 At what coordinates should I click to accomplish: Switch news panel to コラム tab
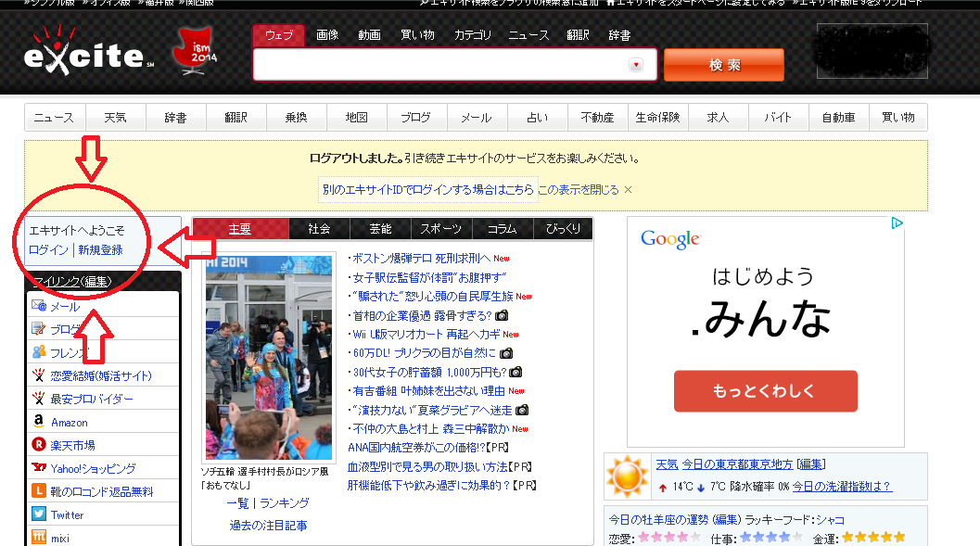point(503,229)
